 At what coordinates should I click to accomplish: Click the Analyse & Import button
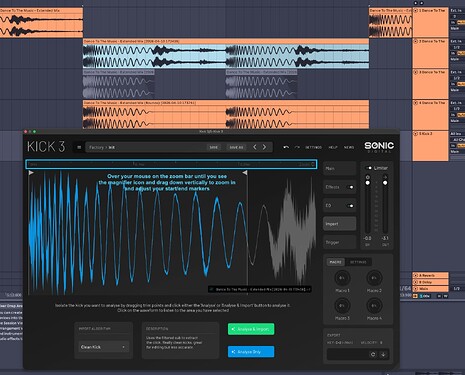pyautogui.click(x=251, y=329)
